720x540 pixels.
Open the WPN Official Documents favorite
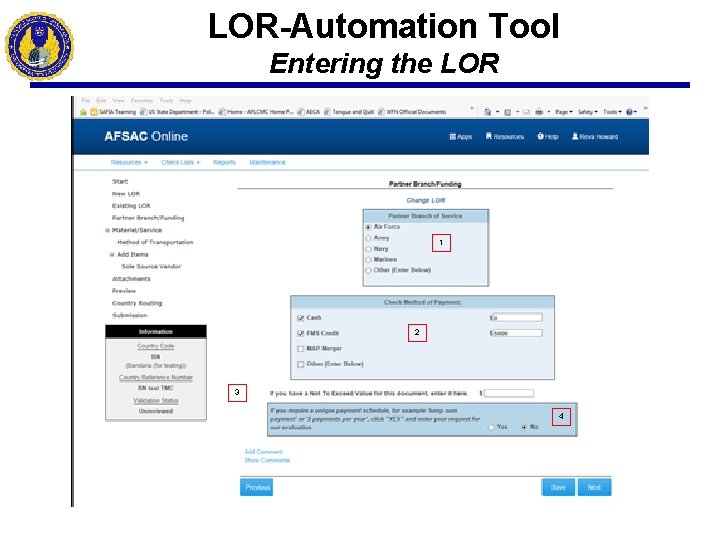click(x=412, y=112)
